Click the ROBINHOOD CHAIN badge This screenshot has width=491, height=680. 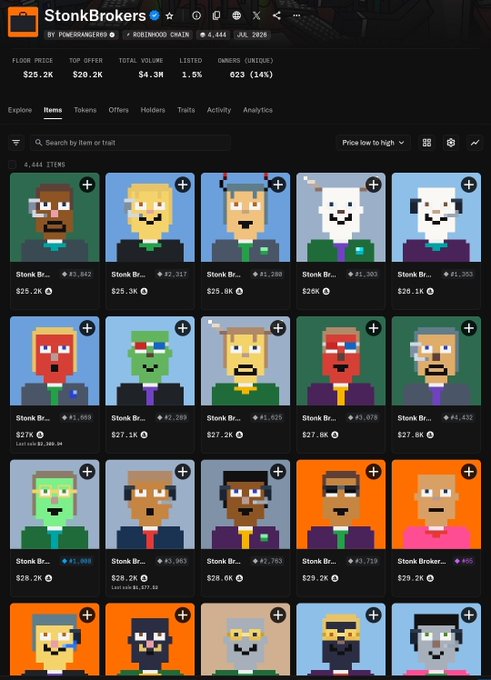click(158, 35)
